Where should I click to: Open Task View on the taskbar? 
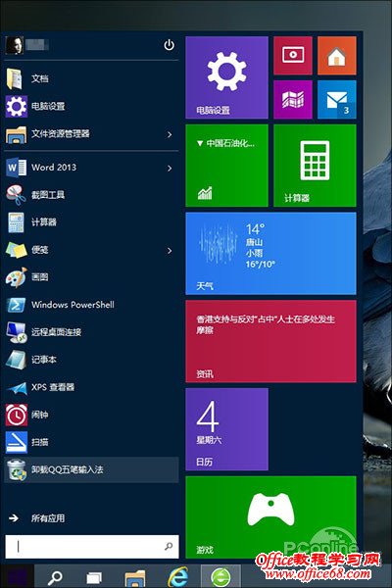click(x=94, y=578)
